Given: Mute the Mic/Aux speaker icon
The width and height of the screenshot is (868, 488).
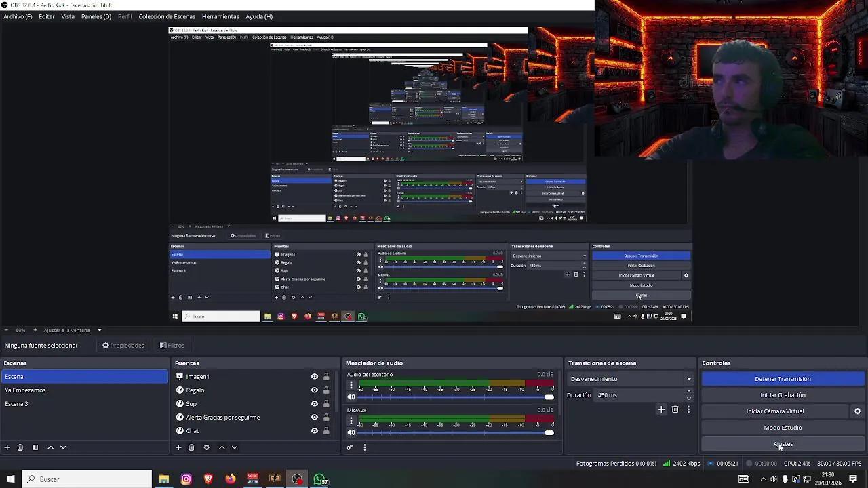Looking at the screenshot, I should pos(351,432).
